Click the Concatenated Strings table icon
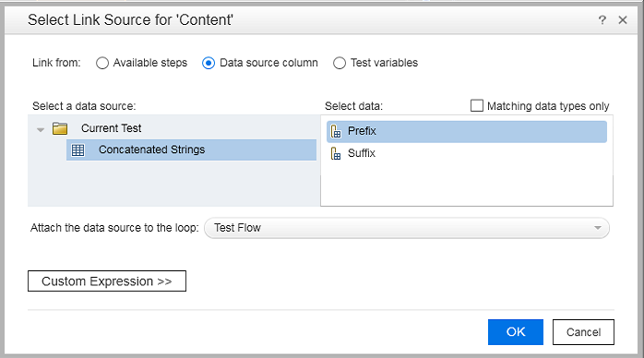Image resolution: width=644 pixels, height=358 pixels. coord(78,149)
